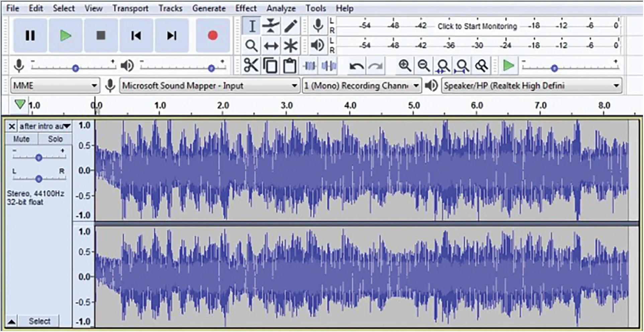Click the Zoom Toggle icon
The image size is (644, 332).
tap(482, 66)
